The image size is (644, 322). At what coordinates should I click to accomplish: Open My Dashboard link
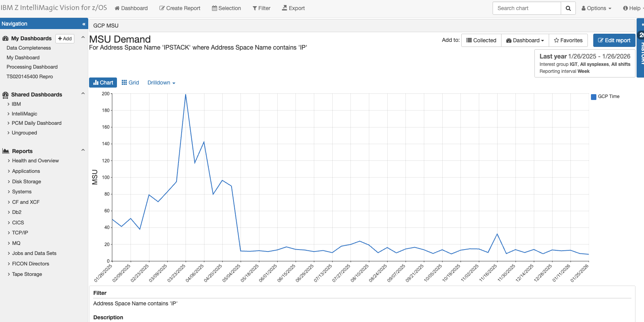(23, 58)
